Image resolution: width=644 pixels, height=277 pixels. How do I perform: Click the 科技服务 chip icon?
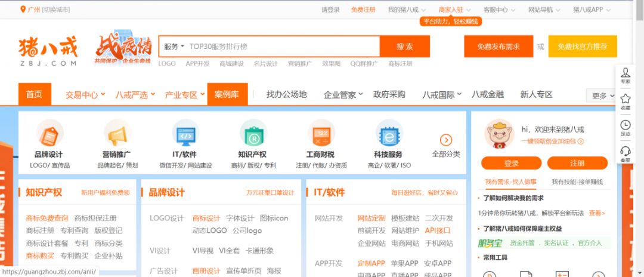point(389,133)
